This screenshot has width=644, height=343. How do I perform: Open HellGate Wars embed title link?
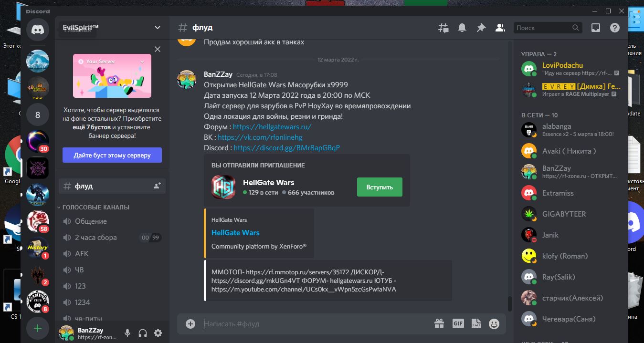point(235,233)
